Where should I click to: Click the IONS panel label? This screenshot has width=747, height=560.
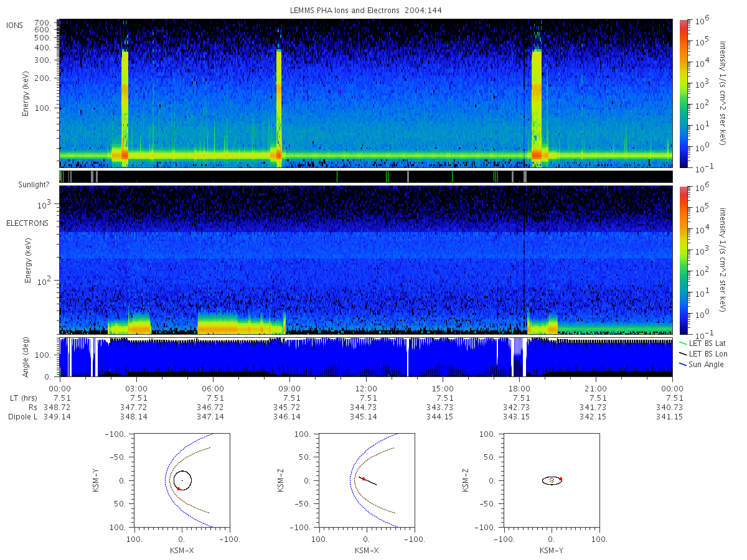16,25
